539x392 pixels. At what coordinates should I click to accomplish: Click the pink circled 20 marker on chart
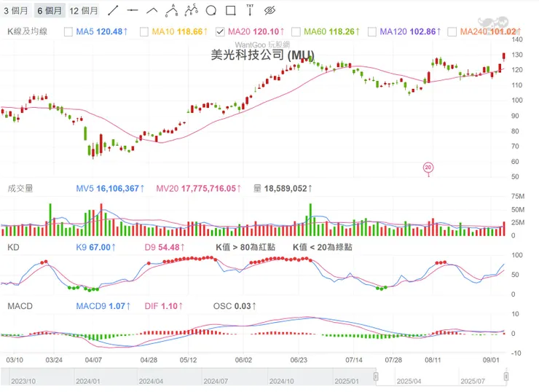click(428, 167)
